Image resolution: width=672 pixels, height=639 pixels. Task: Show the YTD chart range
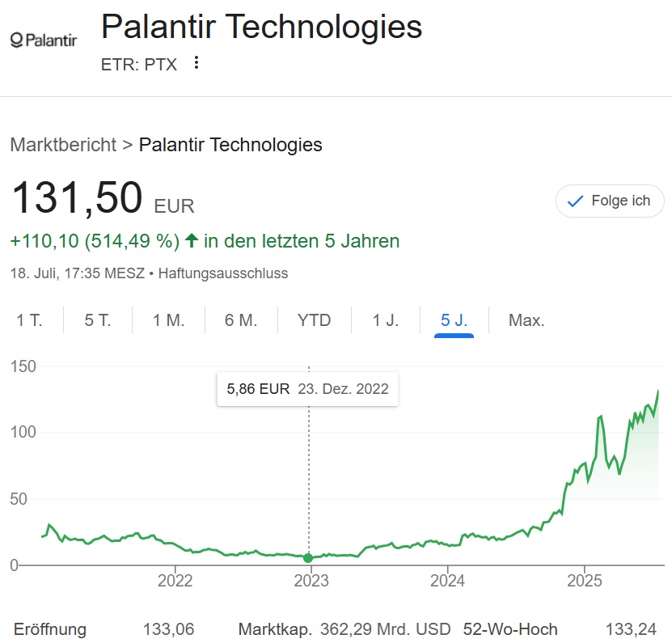pos(314,320)
